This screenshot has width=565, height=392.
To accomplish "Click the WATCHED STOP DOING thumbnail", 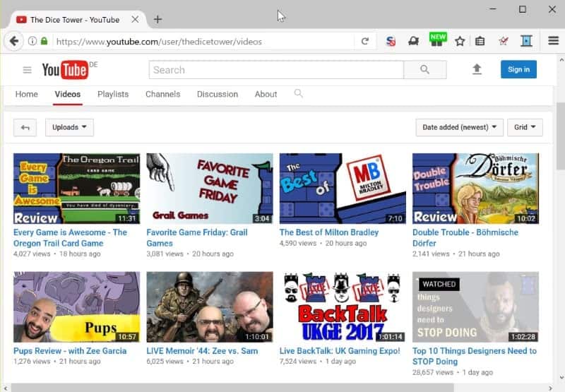I will click(x=475, y=307).
